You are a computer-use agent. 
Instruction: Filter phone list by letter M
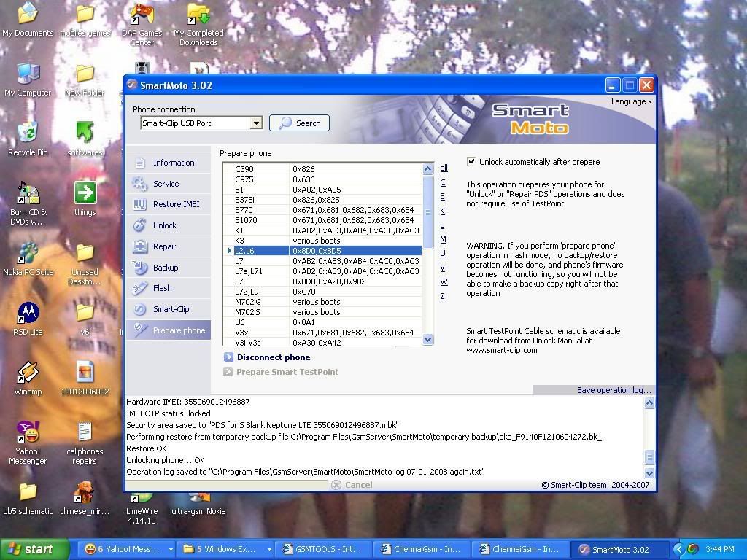(443, 239)
